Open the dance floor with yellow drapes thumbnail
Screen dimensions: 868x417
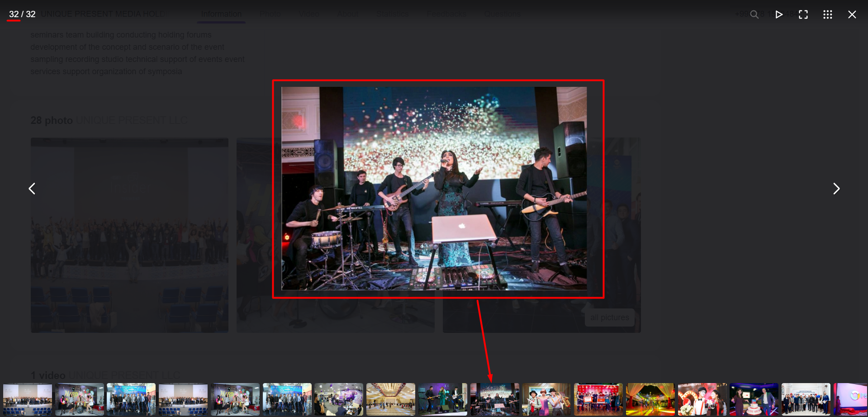(650, 399)
